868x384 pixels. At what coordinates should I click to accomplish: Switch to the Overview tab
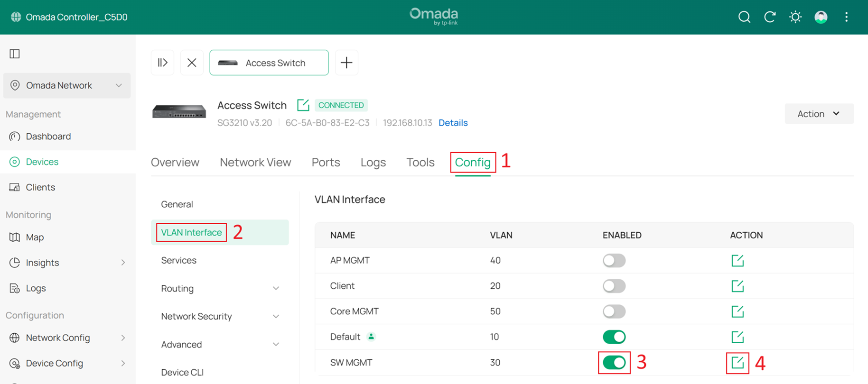tap(175, 162)
